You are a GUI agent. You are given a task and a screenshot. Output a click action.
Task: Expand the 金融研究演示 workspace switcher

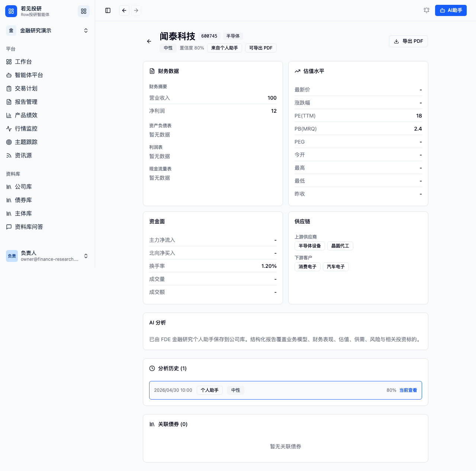tap(48, 31)
